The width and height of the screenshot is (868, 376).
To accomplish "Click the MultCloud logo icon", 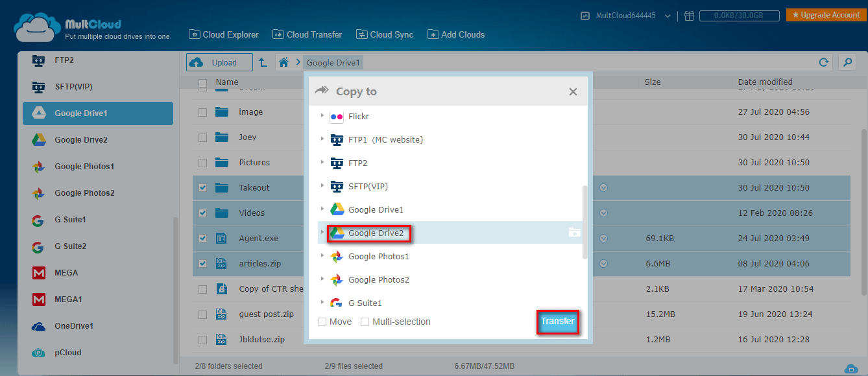I will [37, 27].
